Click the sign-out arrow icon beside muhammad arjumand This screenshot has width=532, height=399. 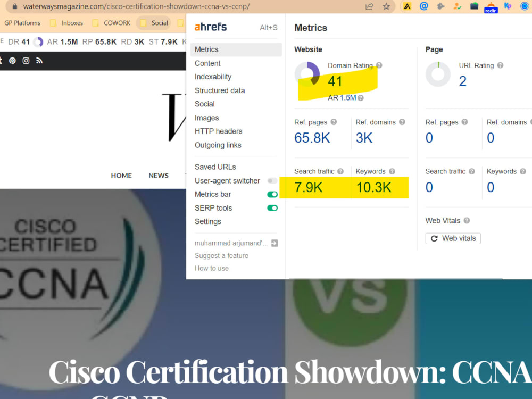275,243
